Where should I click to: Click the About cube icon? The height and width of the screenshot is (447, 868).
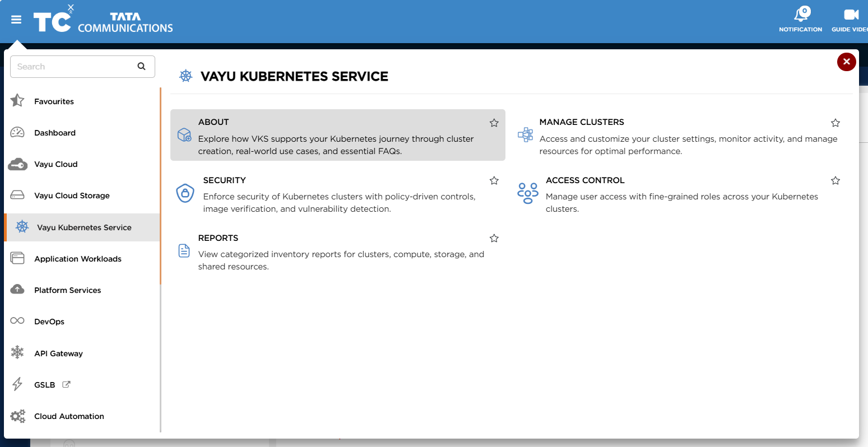point(184,134)
